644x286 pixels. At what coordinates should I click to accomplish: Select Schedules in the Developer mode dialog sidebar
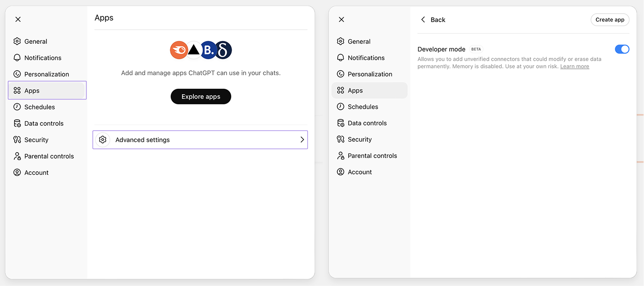pos(363,107)
